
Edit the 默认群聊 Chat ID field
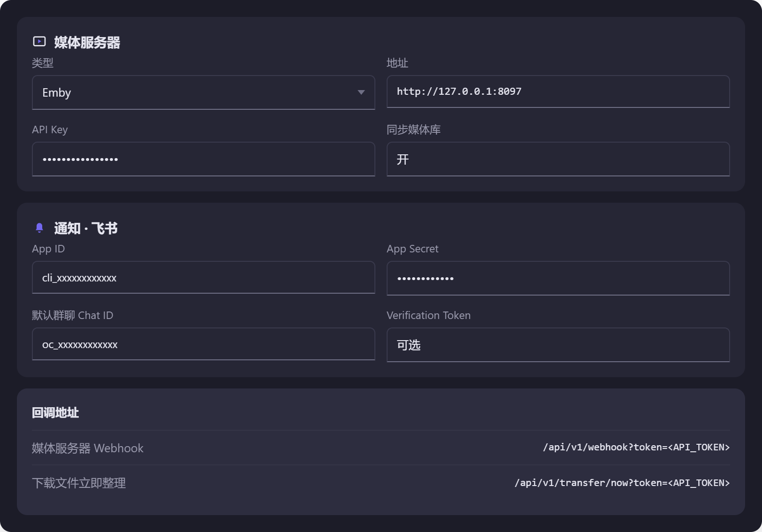203,344
